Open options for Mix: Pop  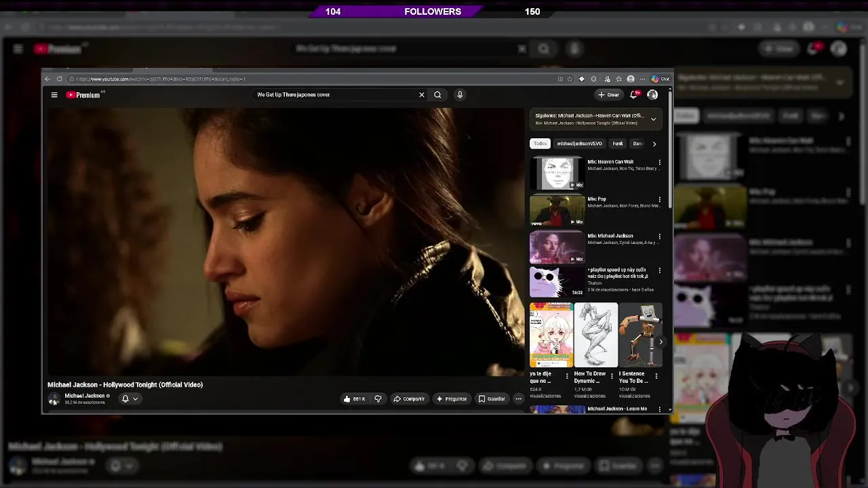tap(659, 200)
